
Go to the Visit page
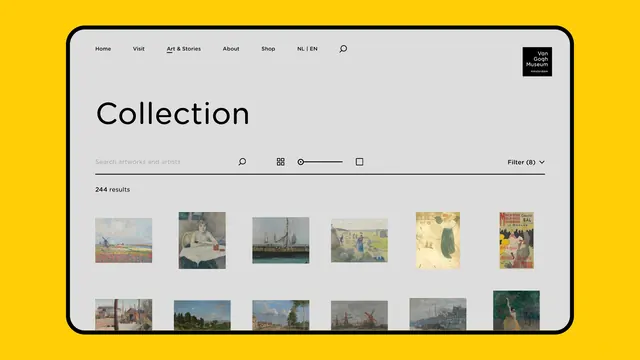pyautogui.click(x=138, y=49)
